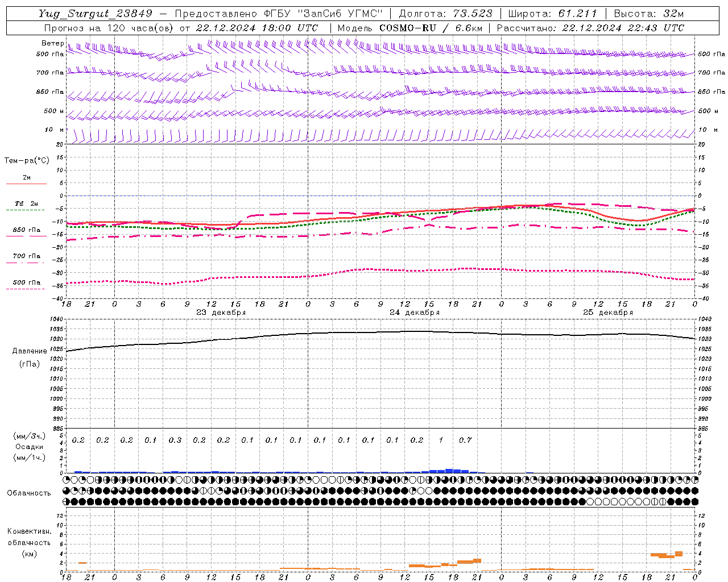Click the Осадки precipitation section label

coord(30,447)
